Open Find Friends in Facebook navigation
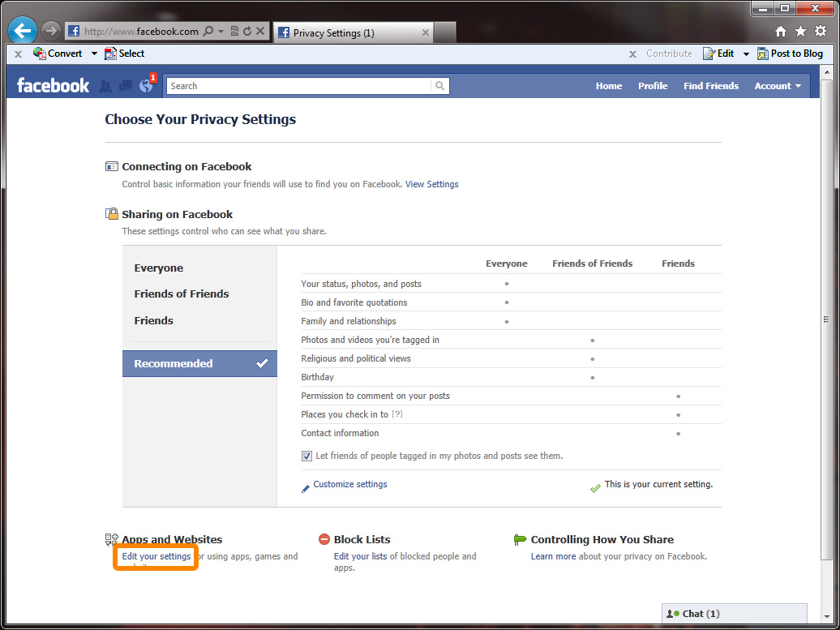This screenshot has height=630, width=840. [711, 86]
